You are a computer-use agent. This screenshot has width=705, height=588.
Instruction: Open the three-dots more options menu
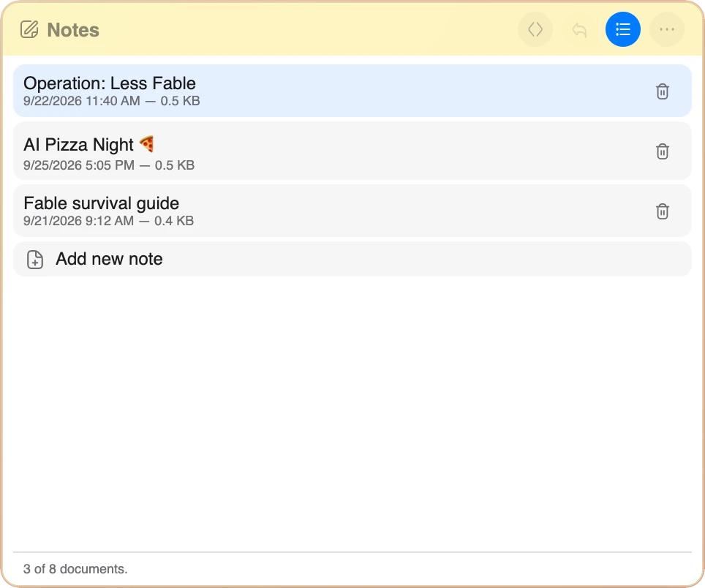tap(667, 30)
